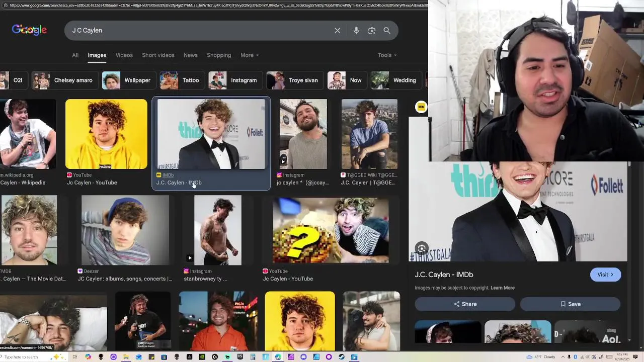Viewport: 644px width, 362px height.
Task: Filter images by Wedding chip
Action: 395,80
